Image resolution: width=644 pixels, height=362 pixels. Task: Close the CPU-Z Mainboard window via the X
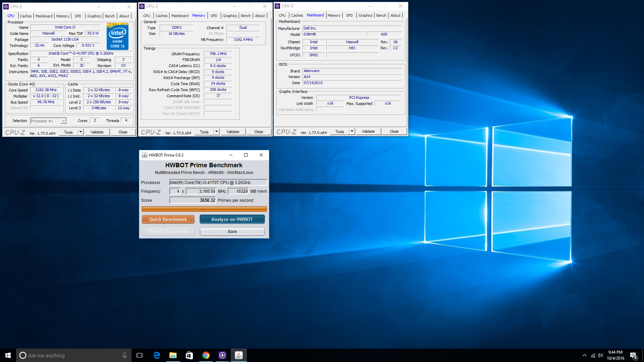tap(400, 6)
